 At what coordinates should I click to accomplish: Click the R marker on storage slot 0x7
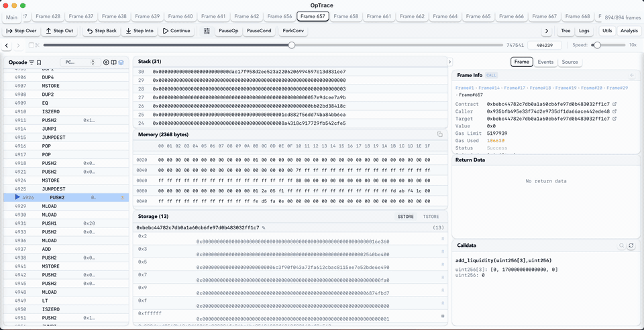pos(443,278)
